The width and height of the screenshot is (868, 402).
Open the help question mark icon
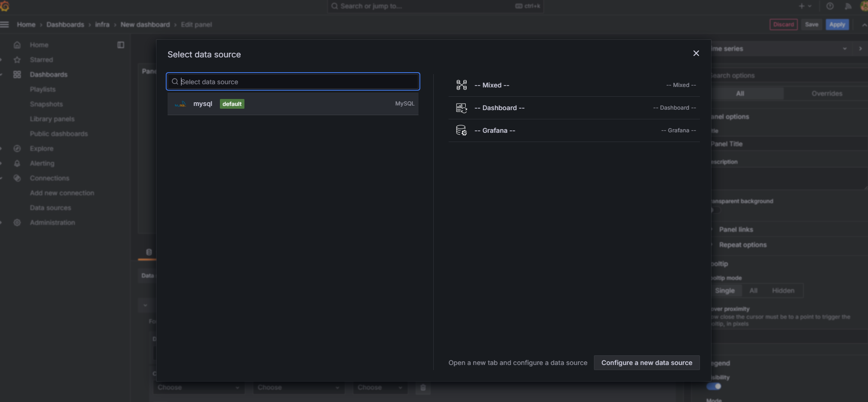830,6
